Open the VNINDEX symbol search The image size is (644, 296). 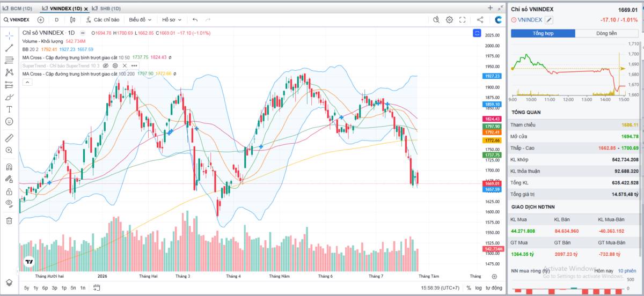point(17,20)
